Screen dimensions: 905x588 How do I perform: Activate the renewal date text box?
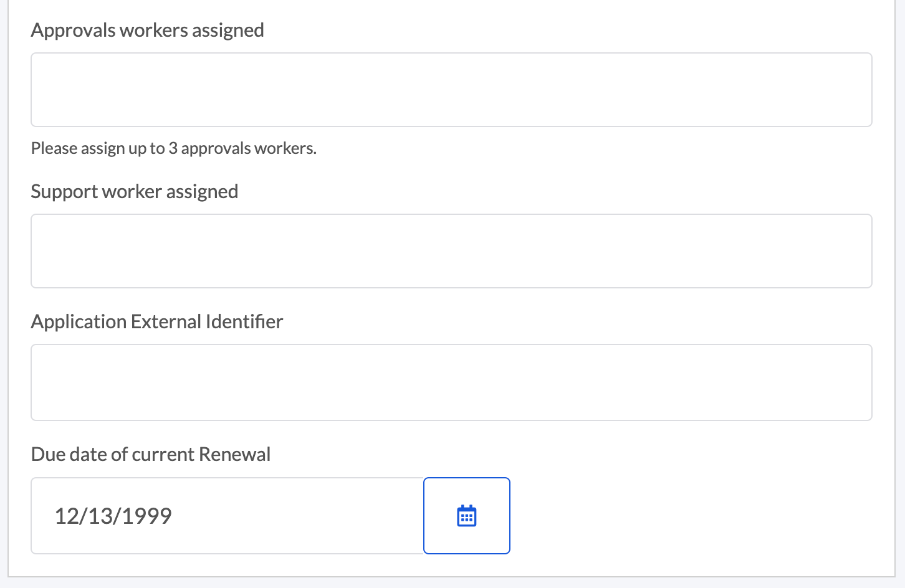(x=227, y=516)
